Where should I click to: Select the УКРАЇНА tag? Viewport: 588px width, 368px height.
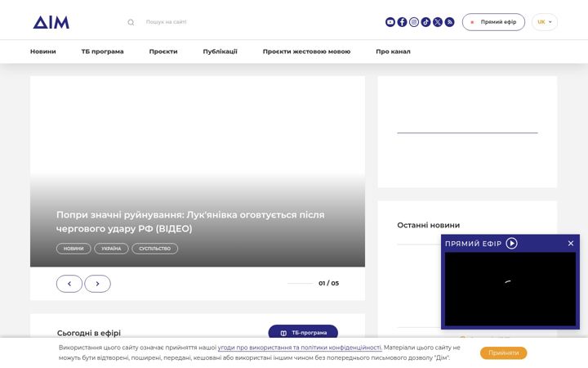111,249
